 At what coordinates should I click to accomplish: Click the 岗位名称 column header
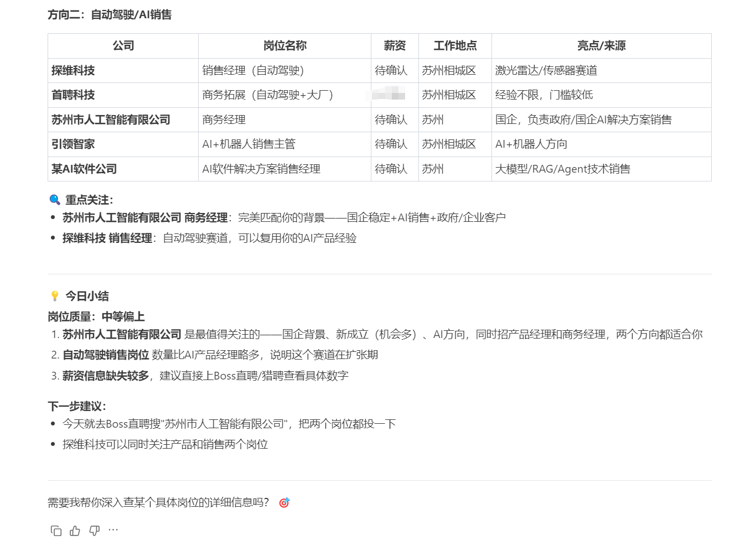point(284,46)
